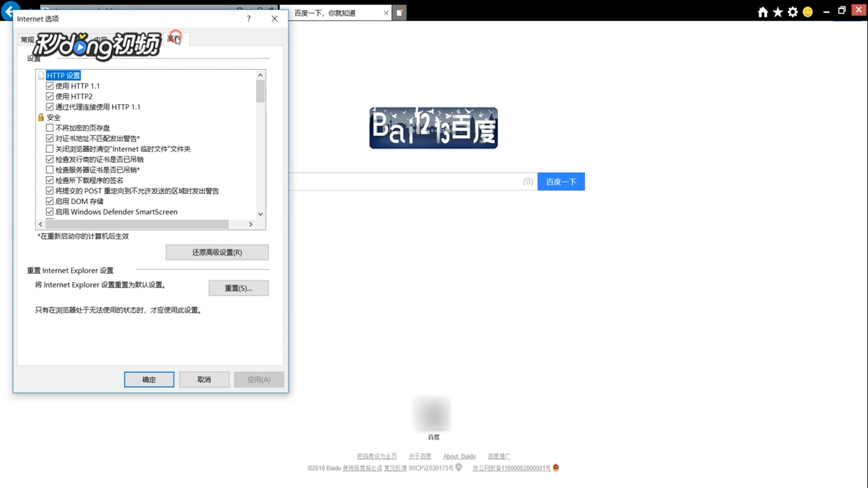Confirm with the 确定 button

(x=149, y=379)
